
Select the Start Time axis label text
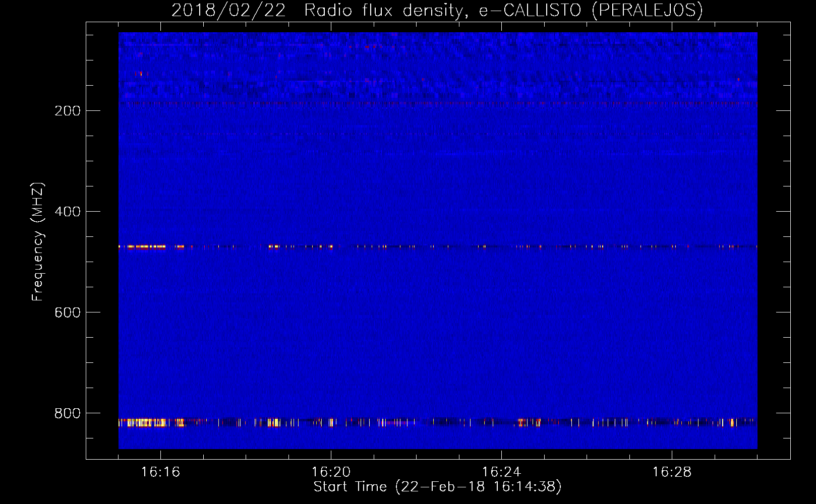437,487
